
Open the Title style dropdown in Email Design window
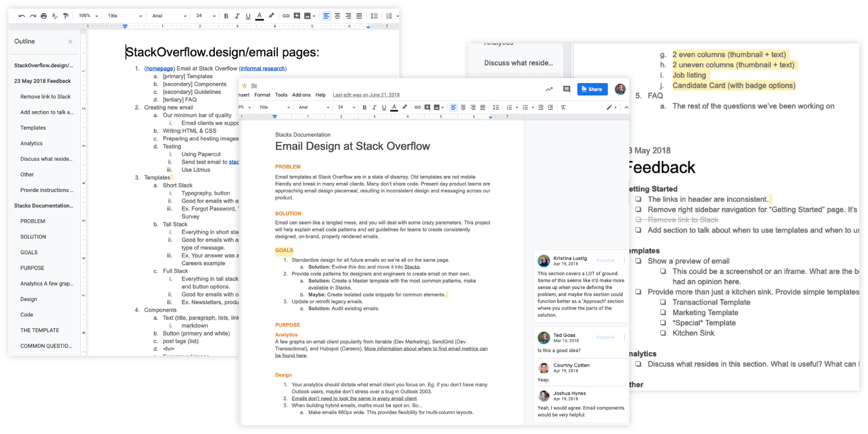coord(276,107)
